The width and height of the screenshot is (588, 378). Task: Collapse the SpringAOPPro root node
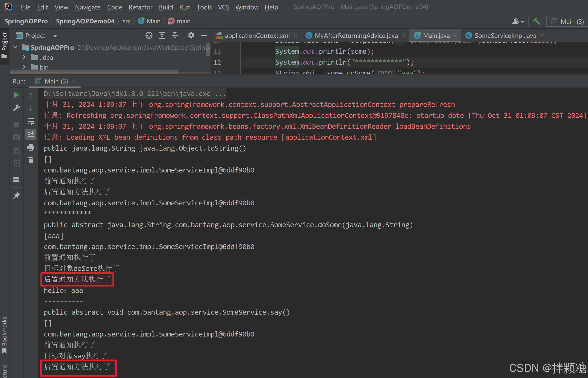pos(15,47)
